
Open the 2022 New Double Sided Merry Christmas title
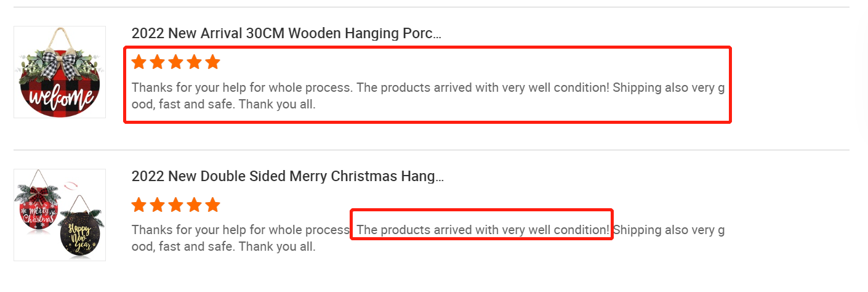287,177
